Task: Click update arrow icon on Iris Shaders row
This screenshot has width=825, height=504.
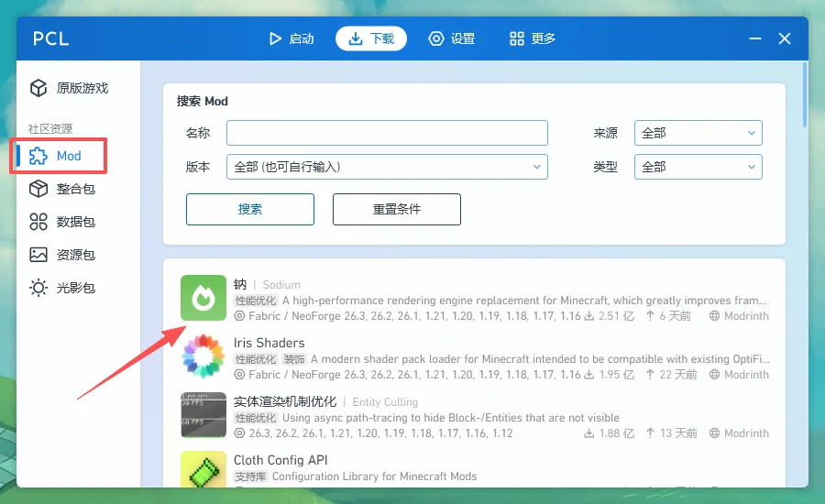Action: 650,375
